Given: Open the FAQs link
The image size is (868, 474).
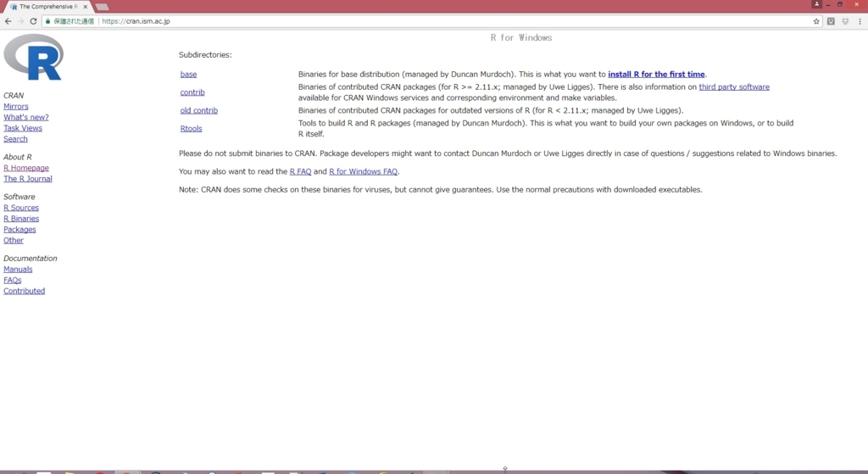Looking at the screenshot, I should (12, 280).
